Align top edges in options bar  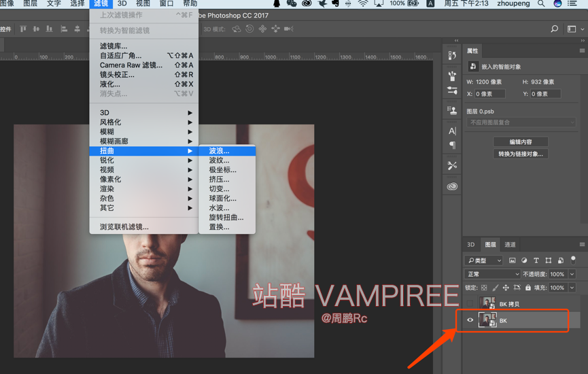[x=23, y=29]
